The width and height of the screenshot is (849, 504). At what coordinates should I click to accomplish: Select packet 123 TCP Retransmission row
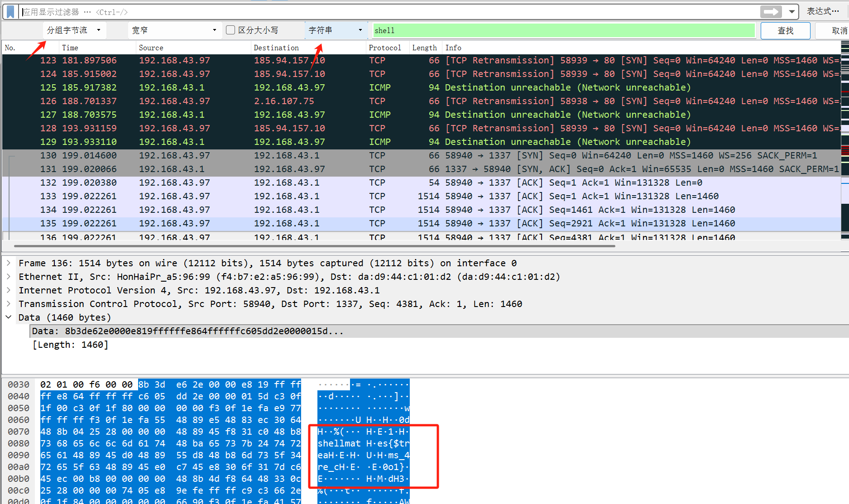(421, 60)
